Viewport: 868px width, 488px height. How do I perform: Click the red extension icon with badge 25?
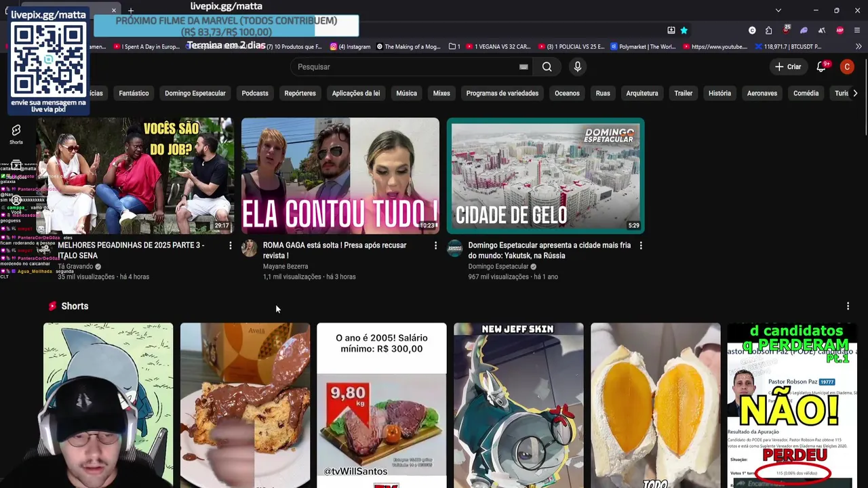[786, 30]
